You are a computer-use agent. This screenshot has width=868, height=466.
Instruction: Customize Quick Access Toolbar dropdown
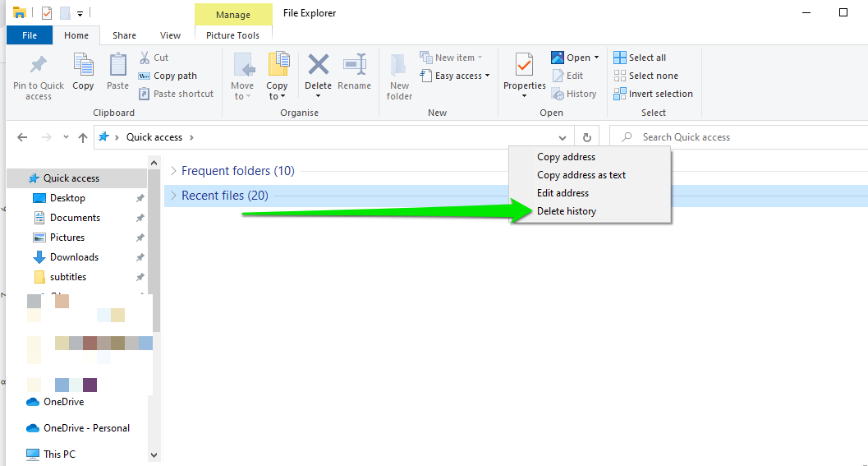pyautogui.click(x=80, y=13)
